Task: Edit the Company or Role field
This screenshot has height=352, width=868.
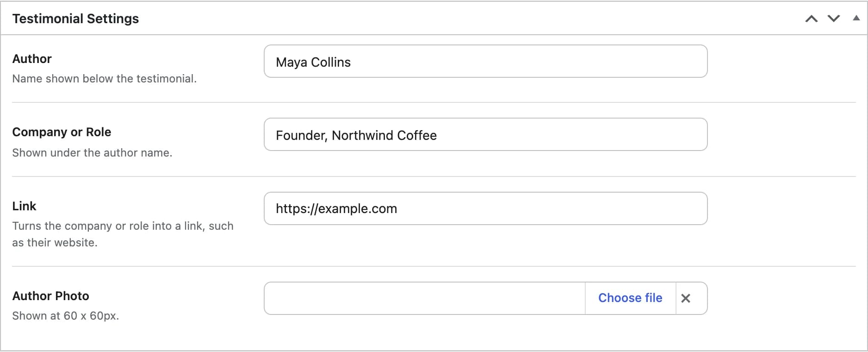Action: (485, 134)
